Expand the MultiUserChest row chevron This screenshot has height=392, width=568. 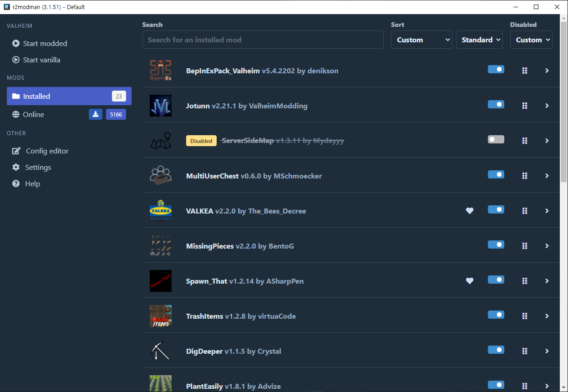(x=547, y=176)
